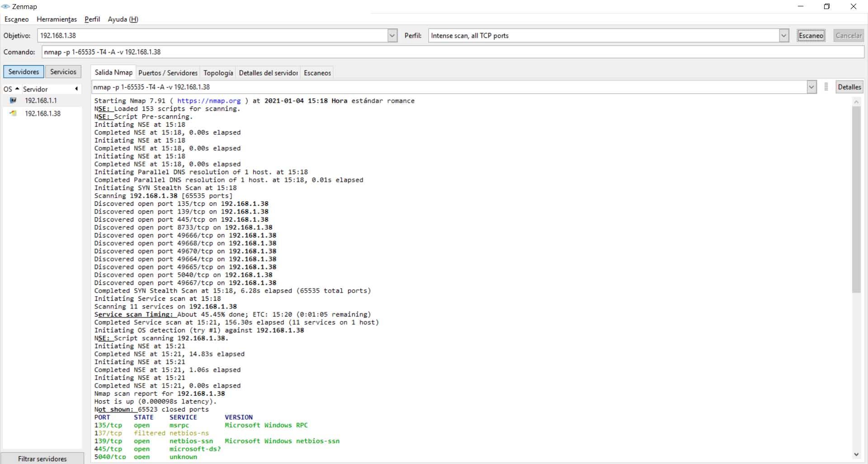Start the scan with the Escaneo button
This screenshot has width=868, height=464.
811,35
